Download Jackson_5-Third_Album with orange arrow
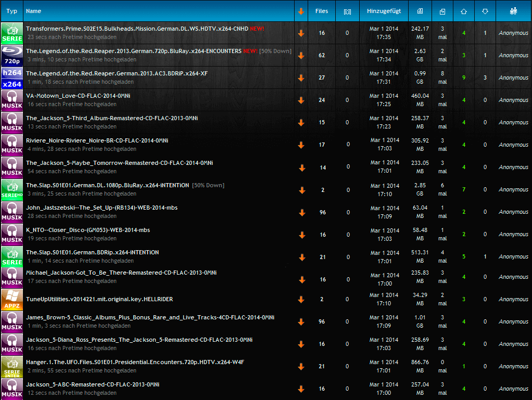The width and height of the screenshot is (532, 400). tap(301, 123)
